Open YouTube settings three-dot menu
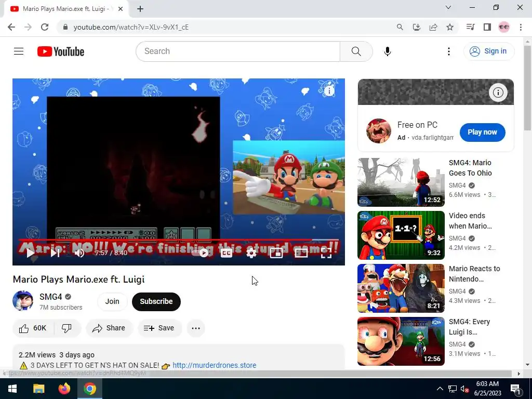This screenshot has height=399, width=532. (449, 51)
